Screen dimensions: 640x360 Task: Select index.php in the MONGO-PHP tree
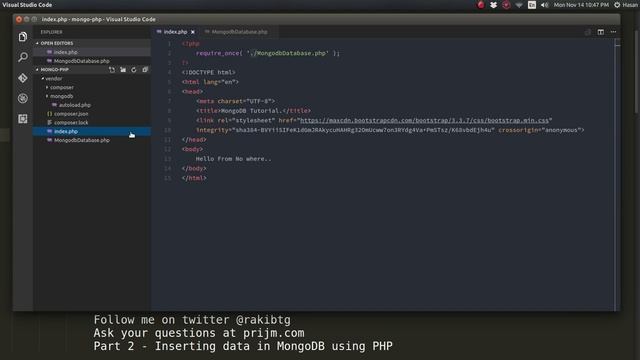tap(92, 131)
